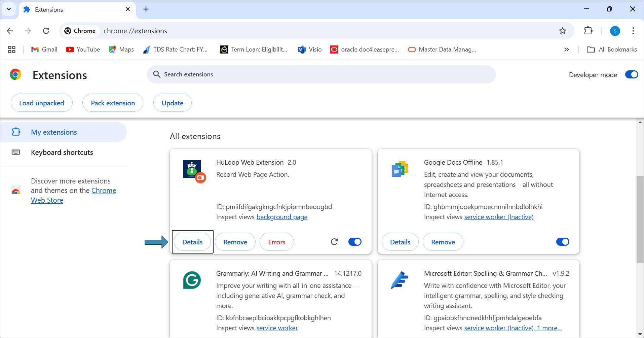This screenshot has width=644, height=338.
Task: Open Master Data Manag bookmark
Action: 442,49
